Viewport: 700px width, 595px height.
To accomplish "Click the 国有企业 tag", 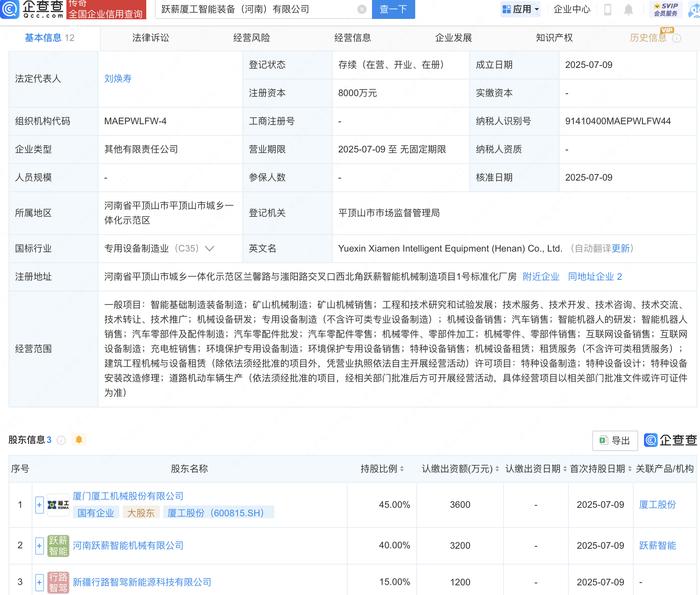I will coord(96,513).
